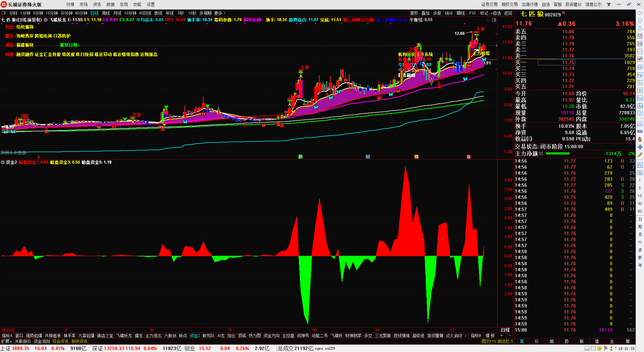Open the 行情 menu

click(70, 4)
